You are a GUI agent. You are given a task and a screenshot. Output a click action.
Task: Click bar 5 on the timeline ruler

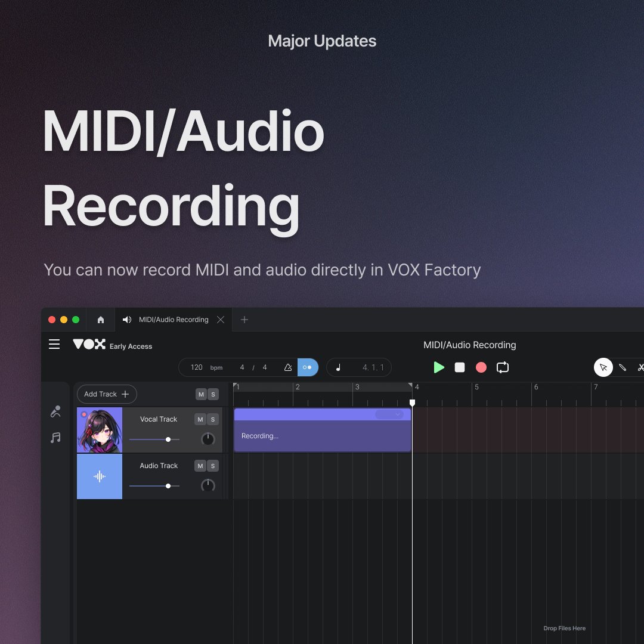(x=476, y=387)
